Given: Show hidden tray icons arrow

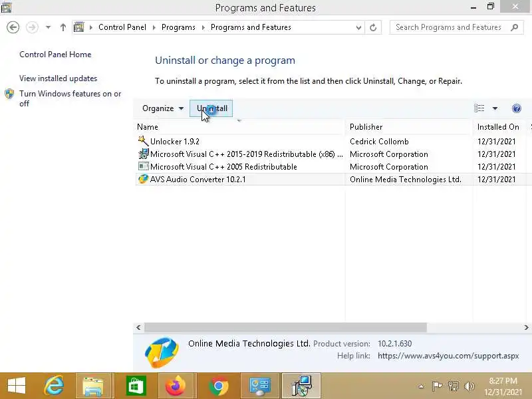Looking at the screenshot, I should click(421, 386).
